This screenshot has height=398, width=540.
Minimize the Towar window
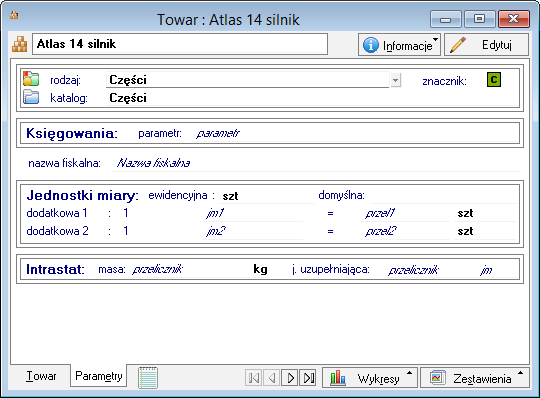(x=445, y=19)
